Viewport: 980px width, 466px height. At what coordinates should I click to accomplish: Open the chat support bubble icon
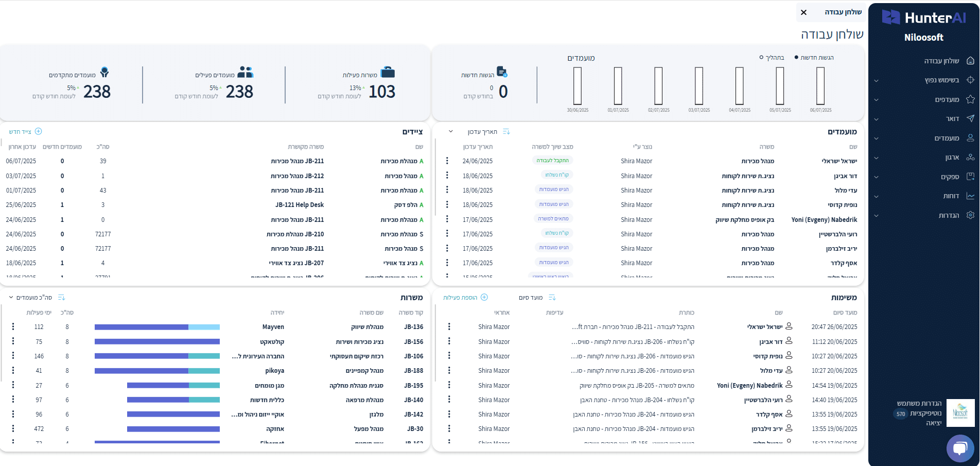[x=959, y=448]
